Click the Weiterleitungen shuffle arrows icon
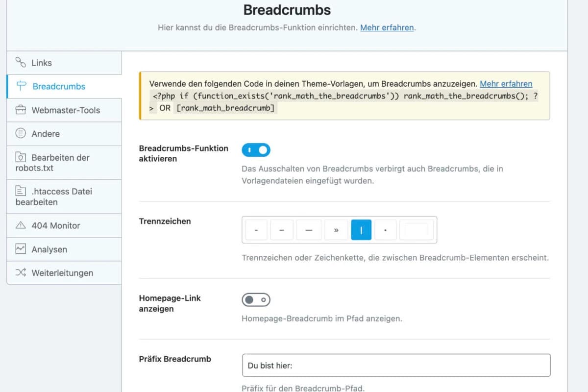 click(21, 272)
